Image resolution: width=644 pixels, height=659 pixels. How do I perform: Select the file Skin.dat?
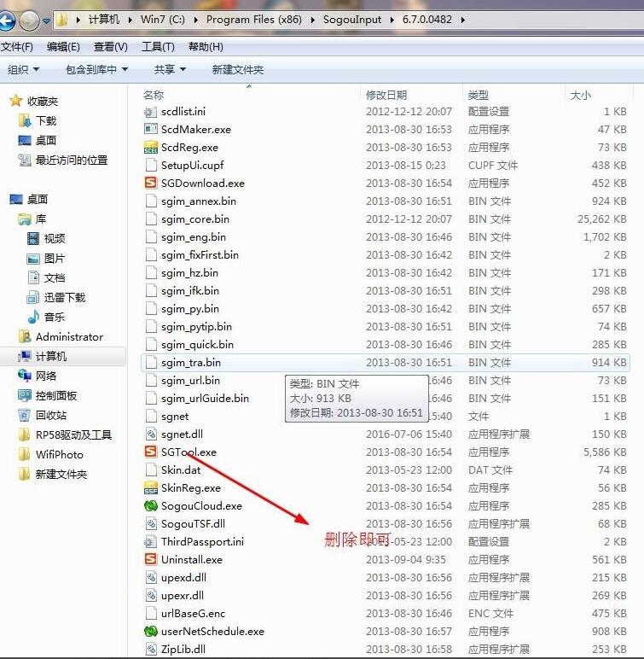[386, 469]
